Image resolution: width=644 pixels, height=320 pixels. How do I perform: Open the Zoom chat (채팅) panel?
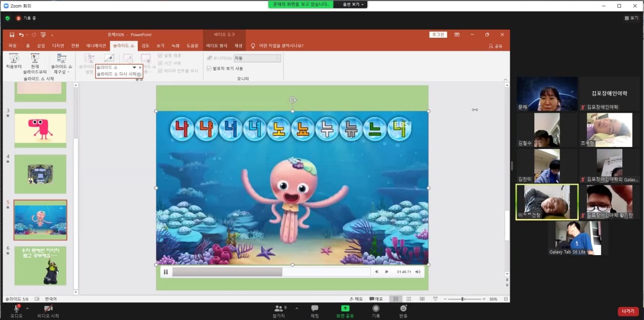(x=314, y=311)
